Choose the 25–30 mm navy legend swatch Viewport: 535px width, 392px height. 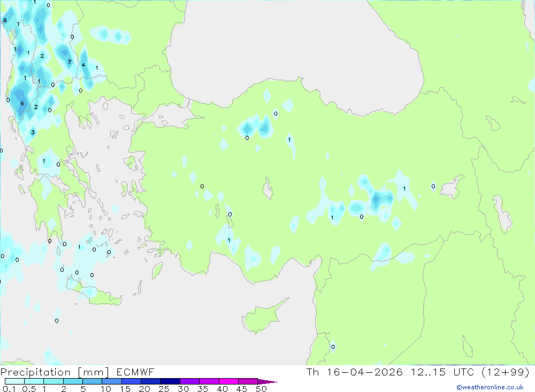click(170, 381)
